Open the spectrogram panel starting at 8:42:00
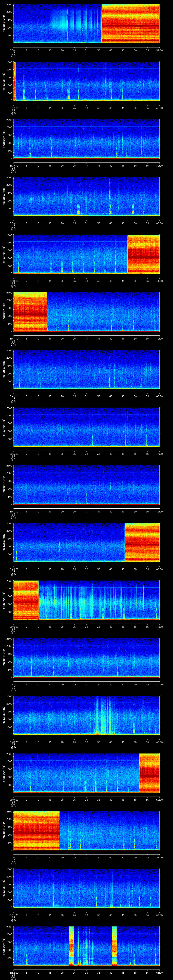 point(86,369)
